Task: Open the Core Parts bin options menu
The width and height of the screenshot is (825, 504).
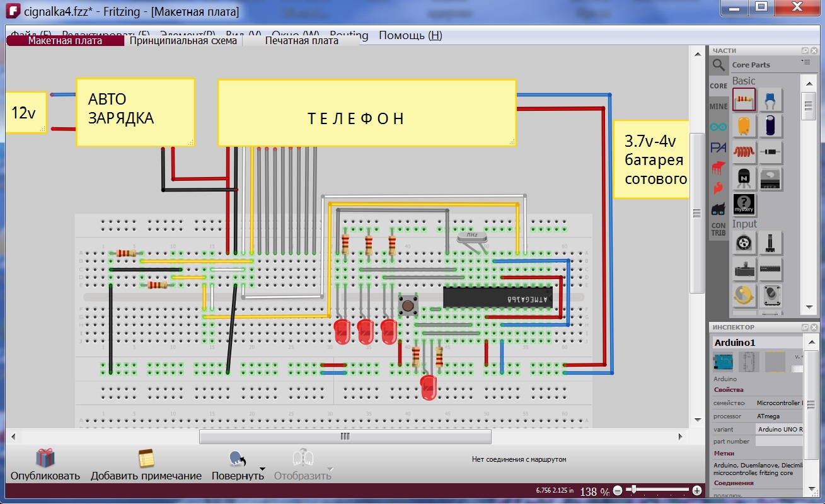Action: pyautogui.click(x=805, y=62)
